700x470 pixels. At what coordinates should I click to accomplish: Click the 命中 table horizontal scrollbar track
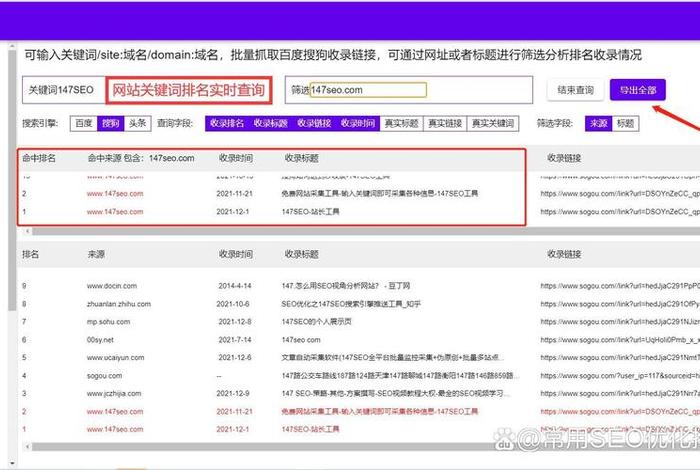click(x=366, y=231)
